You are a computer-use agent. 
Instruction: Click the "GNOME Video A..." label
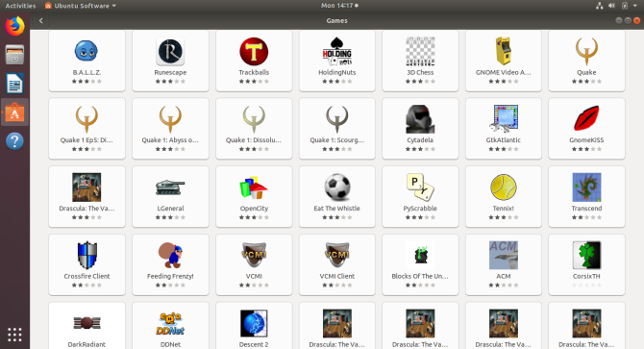coord(503,72)
